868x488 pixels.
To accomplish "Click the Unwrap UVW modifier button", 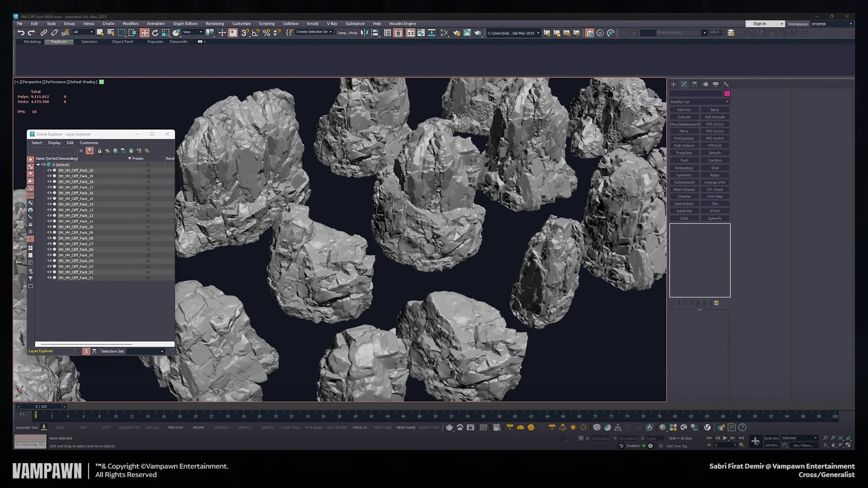I will [x=714, y=182].
